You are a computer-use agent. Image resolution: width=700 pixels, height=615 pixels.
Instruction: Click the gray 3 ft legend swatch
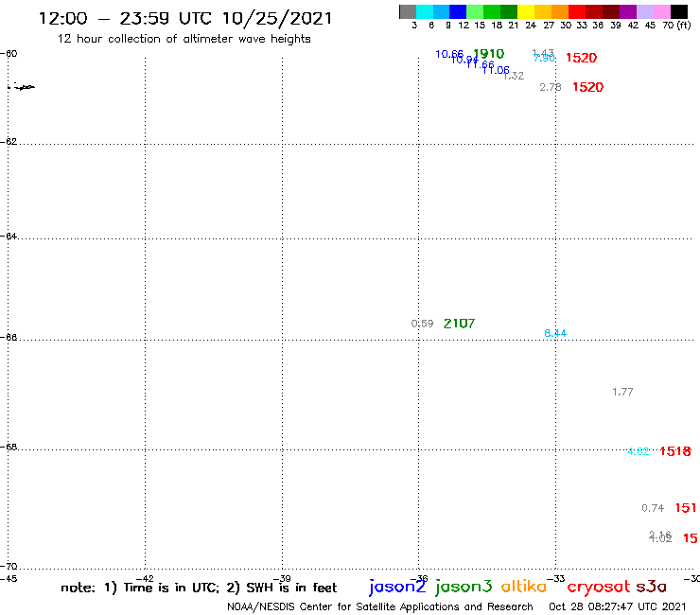[408, 11]
